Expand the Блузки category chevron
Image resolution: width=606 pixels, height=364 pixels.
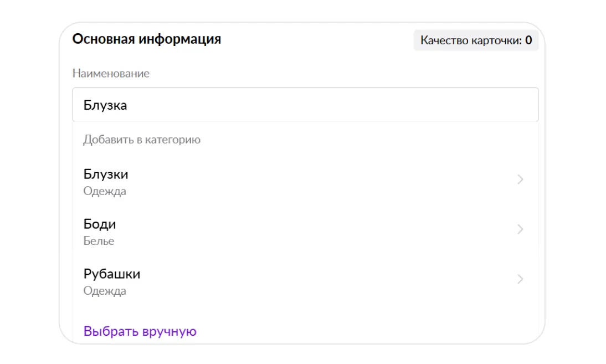coord(520,180)
